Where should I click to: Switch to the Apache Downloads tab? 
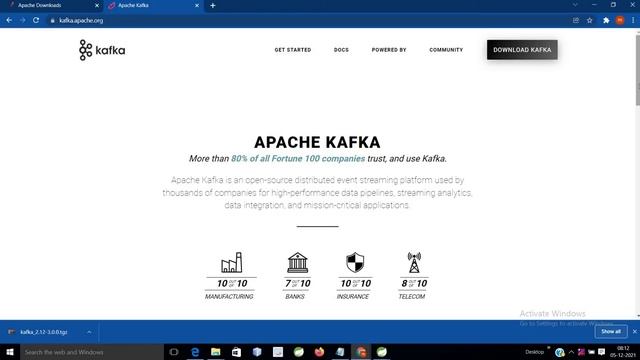point(51,6)
